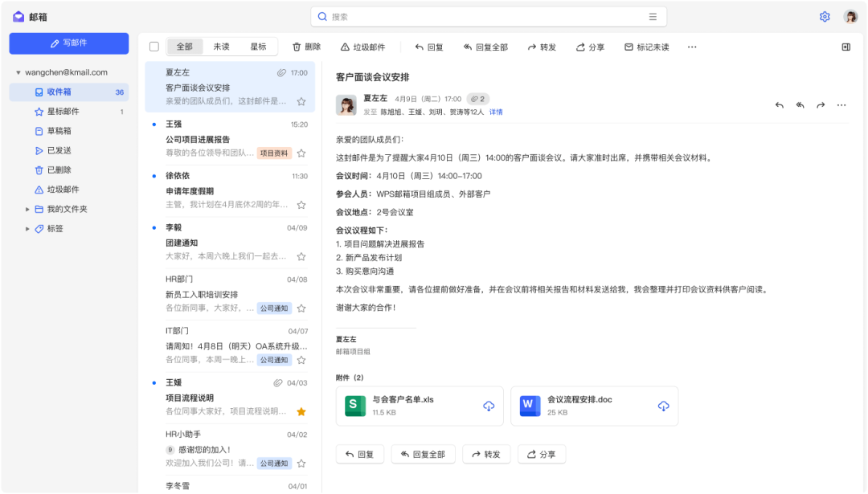The image size is (868, 494).
Task: Collapse the wangchen@kmail.com account
Action: coord(18,72)
